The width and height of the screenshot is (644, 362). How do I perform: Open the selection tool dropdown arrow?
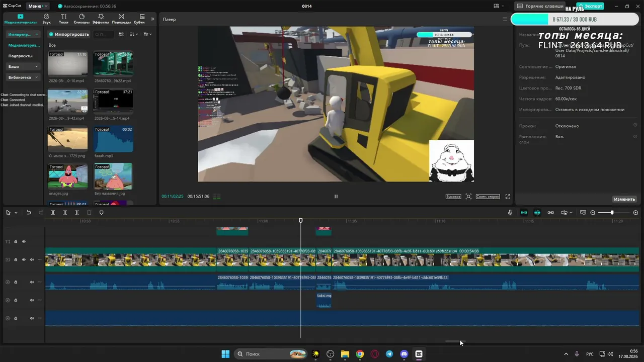pyautogui.click(x=16, y=213)
